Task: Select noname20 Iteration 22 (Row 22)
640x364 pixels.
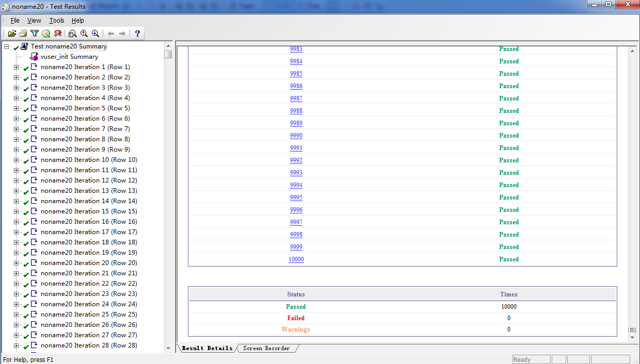Action: 89,284
